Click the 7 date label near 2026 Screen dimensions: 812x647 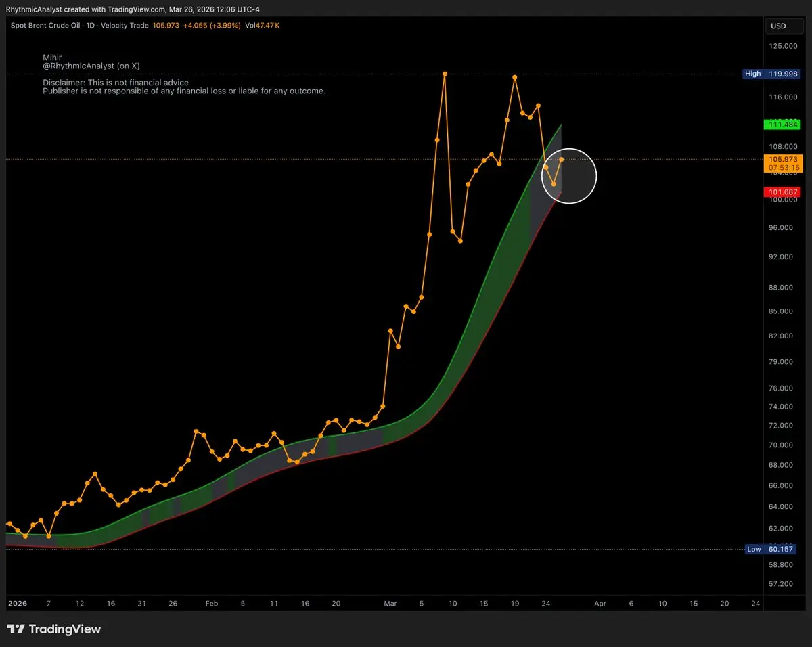(x=48, y=603)
